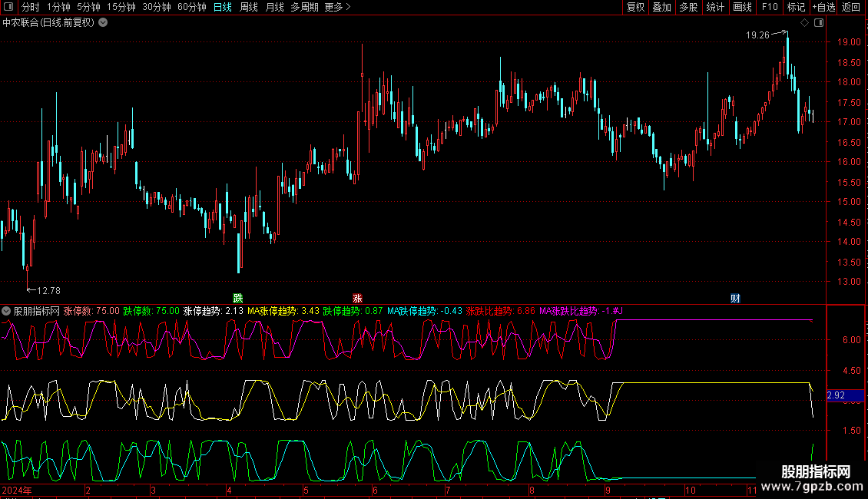Toggle the side panel icon beside the diamond

pyautogui.click(x=818, y=23)
